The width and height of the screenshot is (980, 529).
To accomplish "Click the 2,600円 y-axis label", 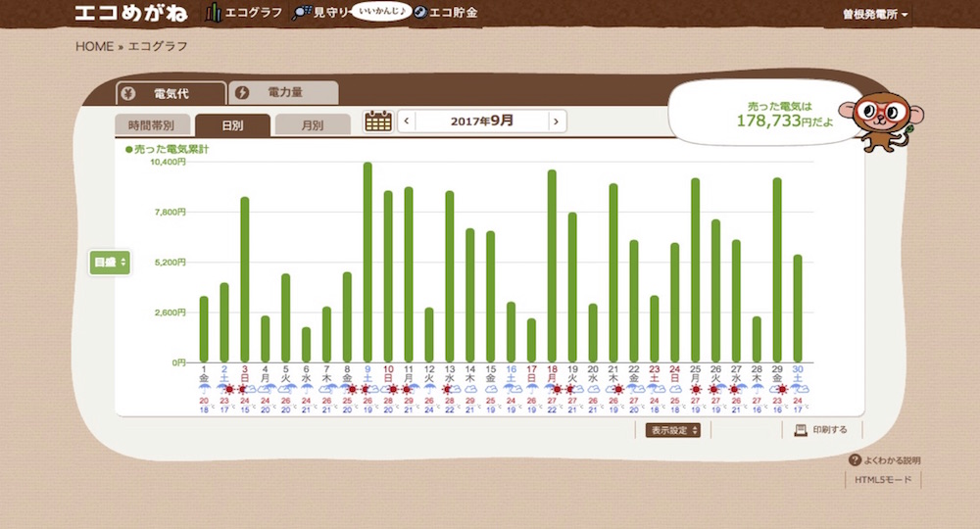I will pos(170,313).
